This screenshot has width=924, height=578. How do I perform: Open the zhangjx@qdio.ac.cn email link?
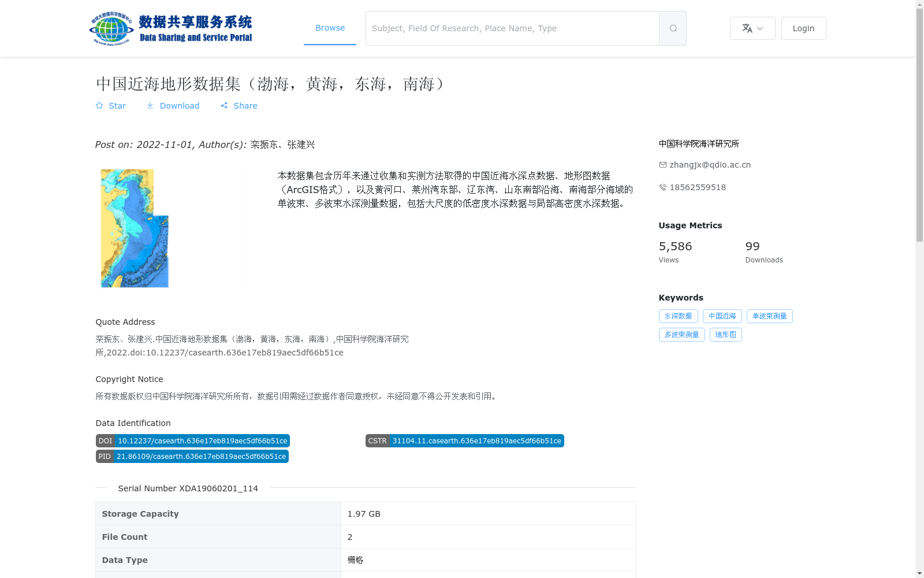pyautogui.click(x=710, y=164)
